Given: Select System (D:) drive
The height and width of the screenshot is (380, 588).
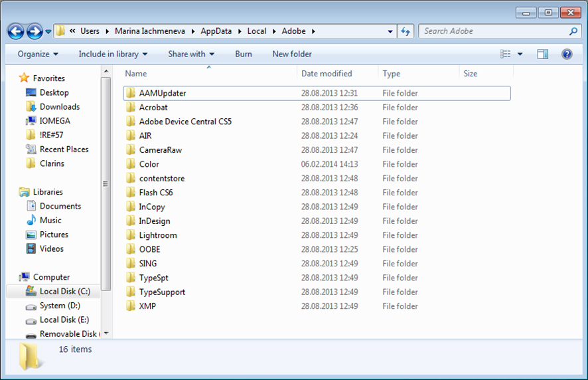Looking at the screenshot, I should 60,306.
